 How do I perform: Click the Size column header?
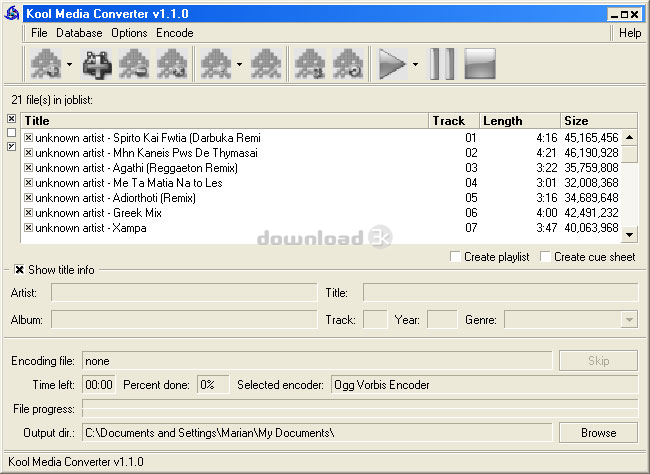[x=599, y=121]
